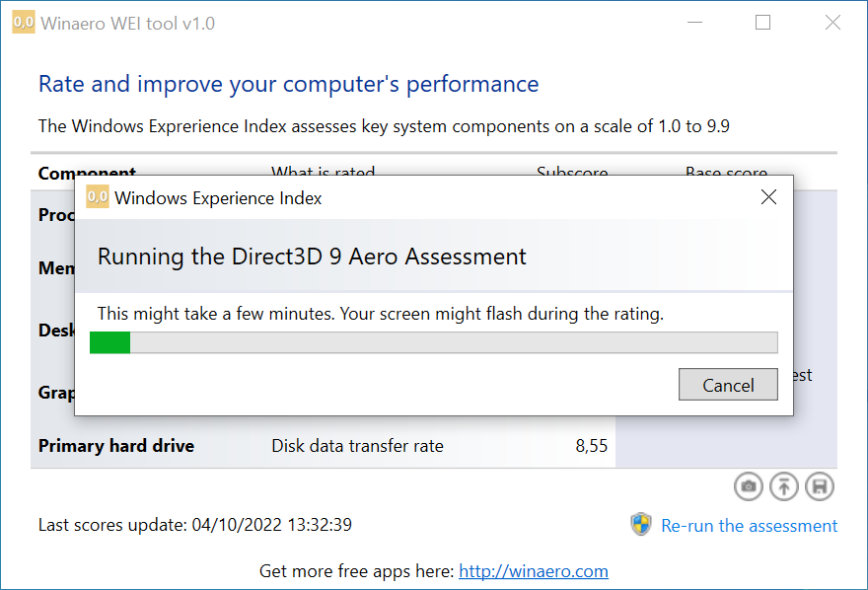This screenshot has width=868, height=590.
Task: Click the shield icon beside Re-run
Action: pyautogui.click(x=641, y=524)
